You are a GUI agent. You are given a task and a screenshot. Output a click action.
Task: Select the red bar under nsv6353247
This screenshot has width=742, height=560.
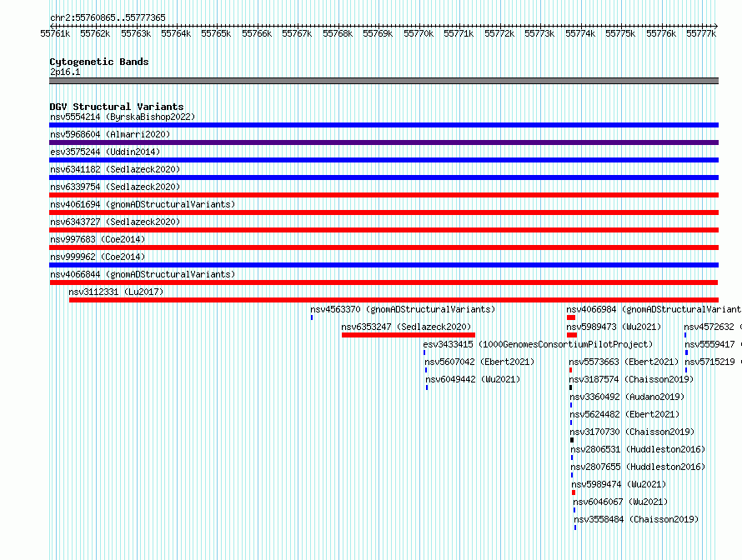click(x=409, y=335)
